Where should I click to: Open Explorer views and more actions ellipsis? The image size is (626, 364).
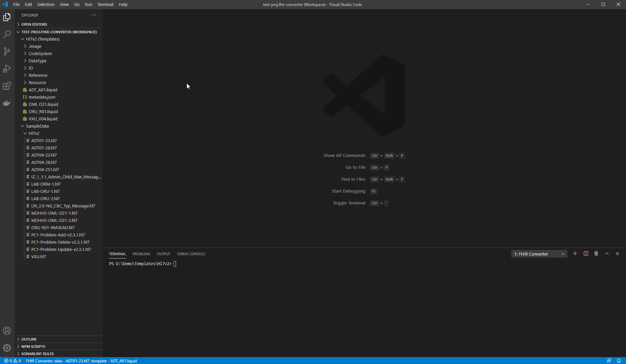[94, 15]
